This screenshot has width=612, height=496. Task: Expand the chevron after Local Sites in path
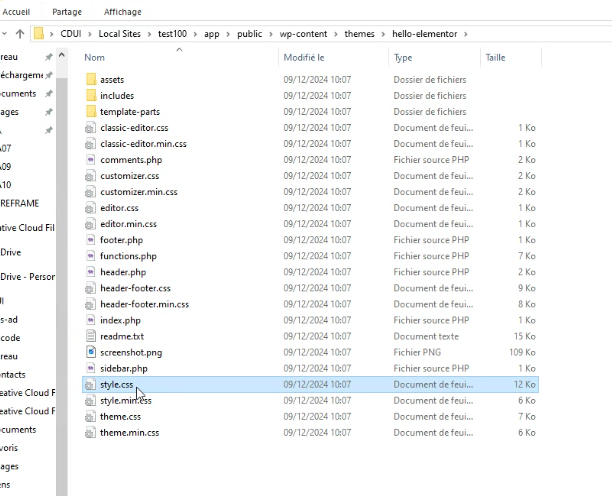click(x=152, y=34)
